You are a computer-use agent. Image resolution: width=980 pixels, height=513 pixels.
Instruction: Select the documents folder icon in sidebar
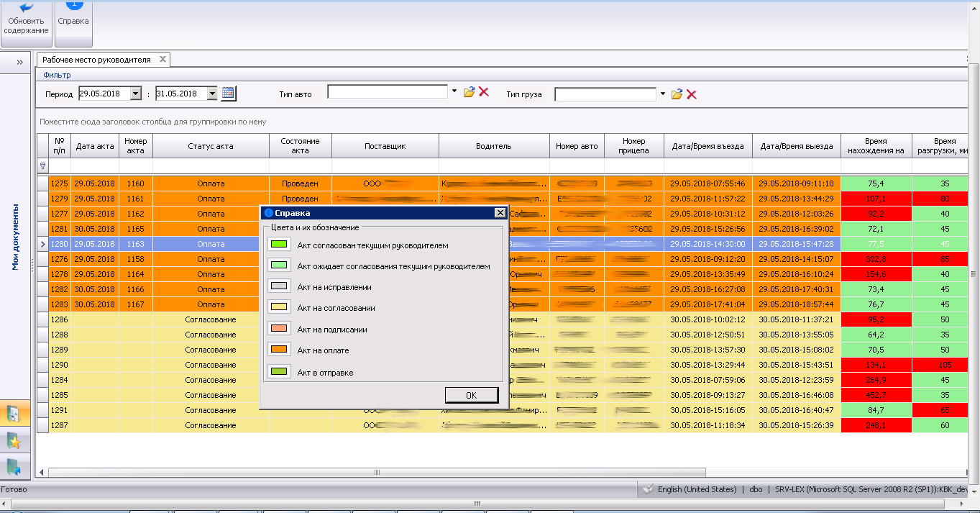(14, 414)
